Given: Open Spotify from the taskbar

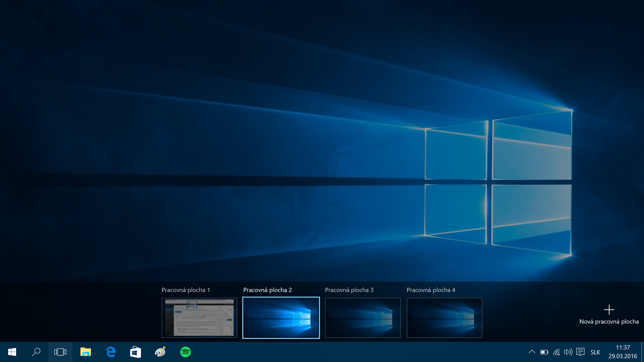Looking at the screenshot, I should pyautogui.click(x=186, y=352).
